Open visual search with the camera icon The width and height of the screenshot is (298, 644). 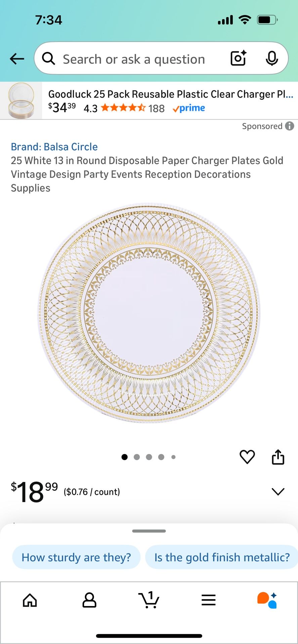[238, 58]
